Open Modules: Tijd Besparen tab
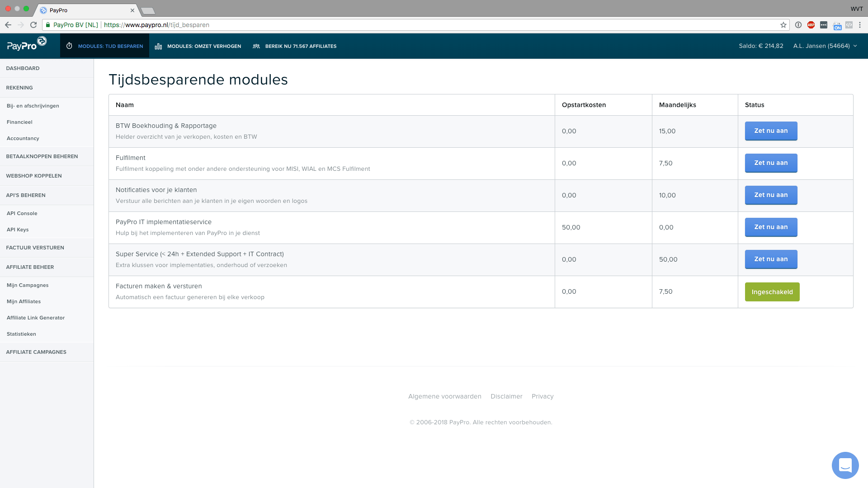This screenshot has width=868, height=488. tap(104, 46)
